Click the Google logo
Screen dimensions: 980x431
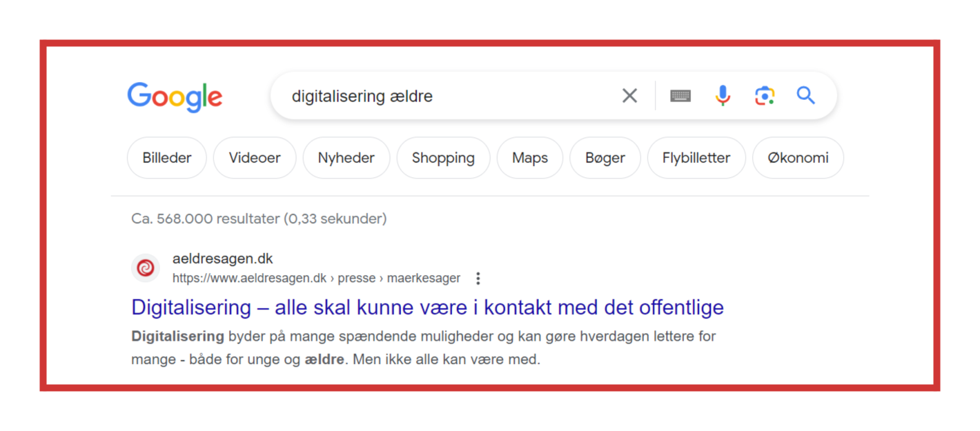(175, 97)
